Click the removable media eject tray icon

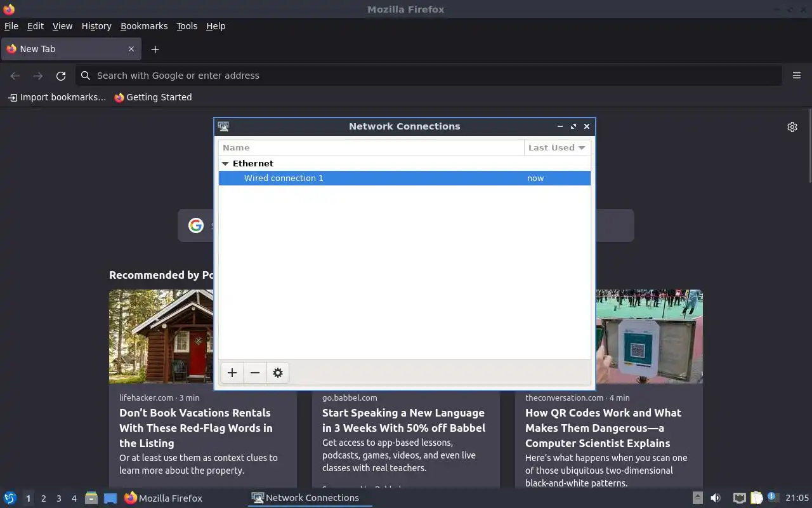coord(697,498)
